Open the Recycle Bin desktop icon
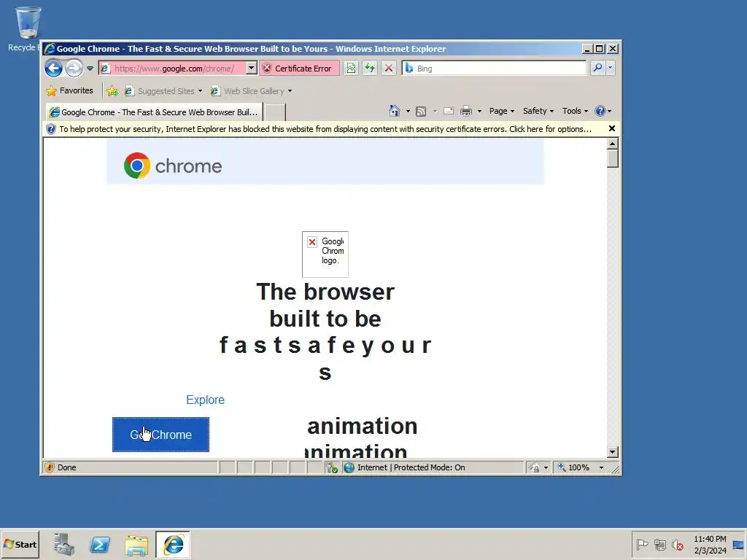The height and width of the screenshot is (560, 747). tap(27, 28)
